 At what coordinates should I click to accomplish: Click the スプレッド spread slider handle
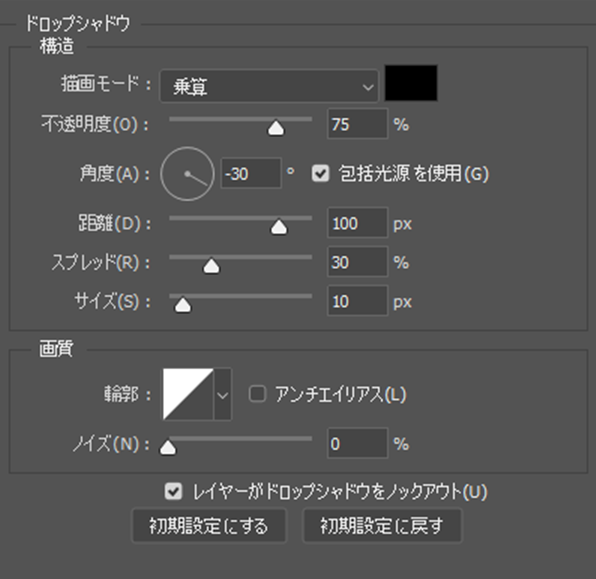point(211,266)
